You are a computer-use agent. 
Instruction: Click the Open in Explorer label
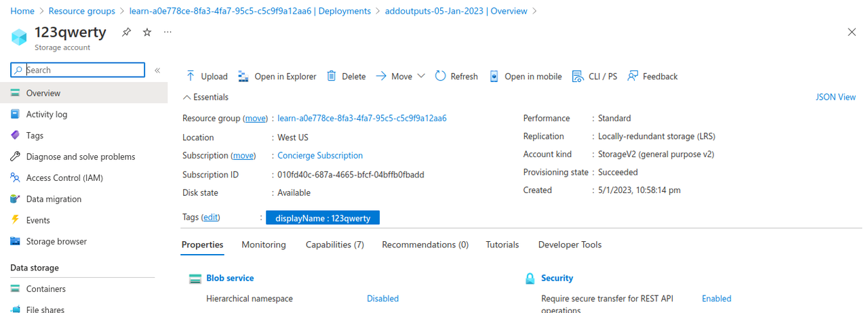pos(285,77)
